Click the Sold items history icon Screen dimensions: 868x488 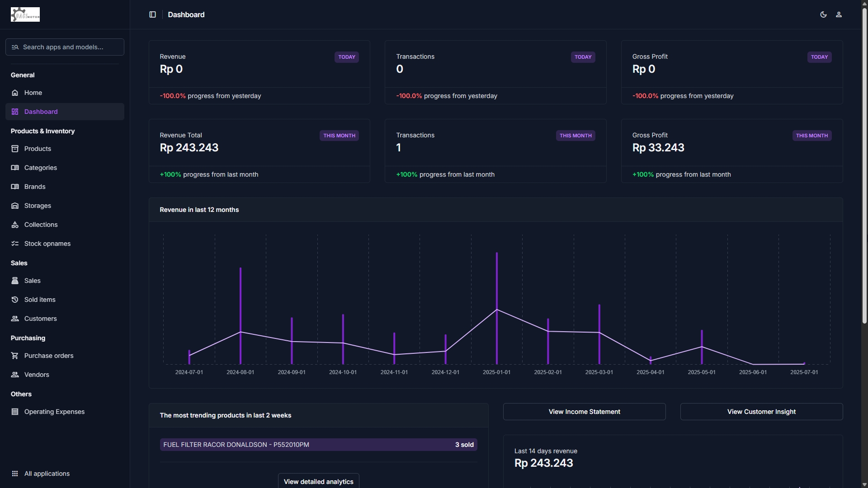coord(15,300)
